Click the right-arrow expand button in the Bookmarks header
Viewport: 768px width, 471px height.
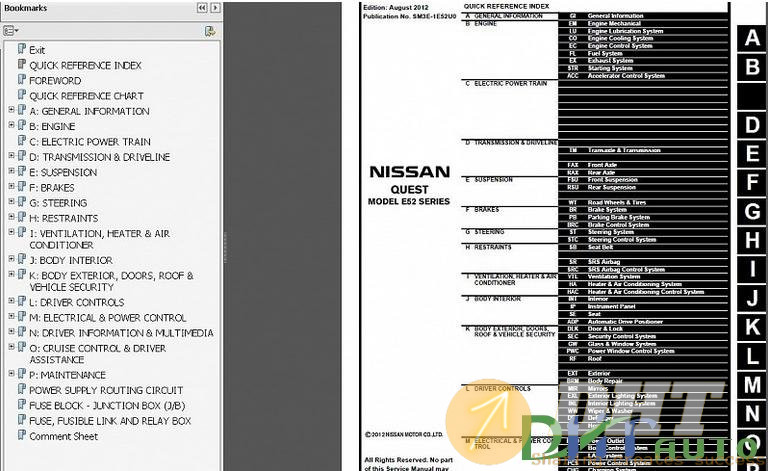215,8
